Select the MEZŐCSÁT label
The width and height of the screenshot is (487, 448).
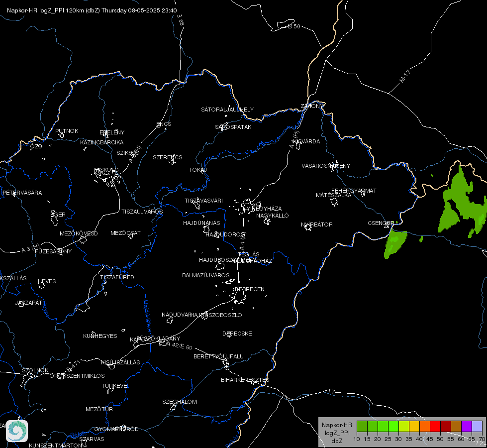[125, 233]
